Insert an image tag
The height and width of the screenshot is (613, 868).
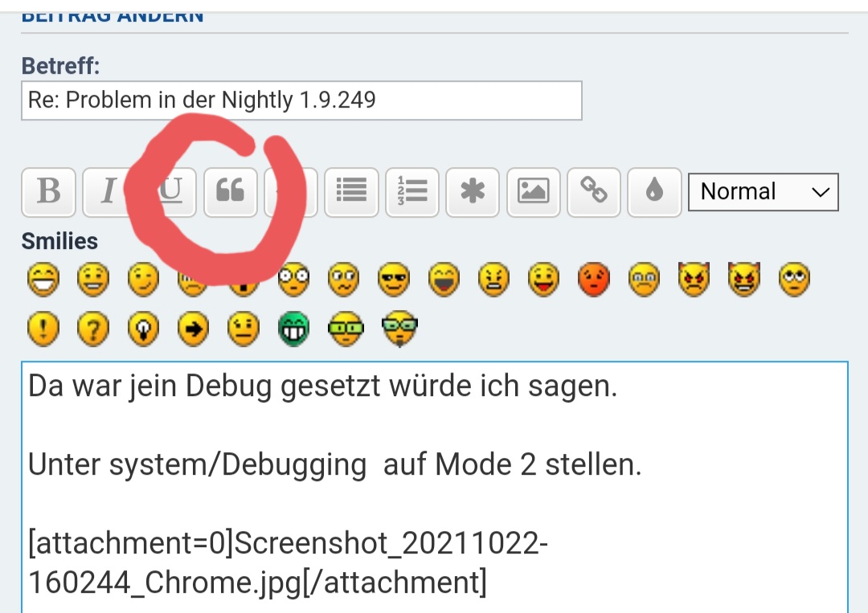point(533,192)
